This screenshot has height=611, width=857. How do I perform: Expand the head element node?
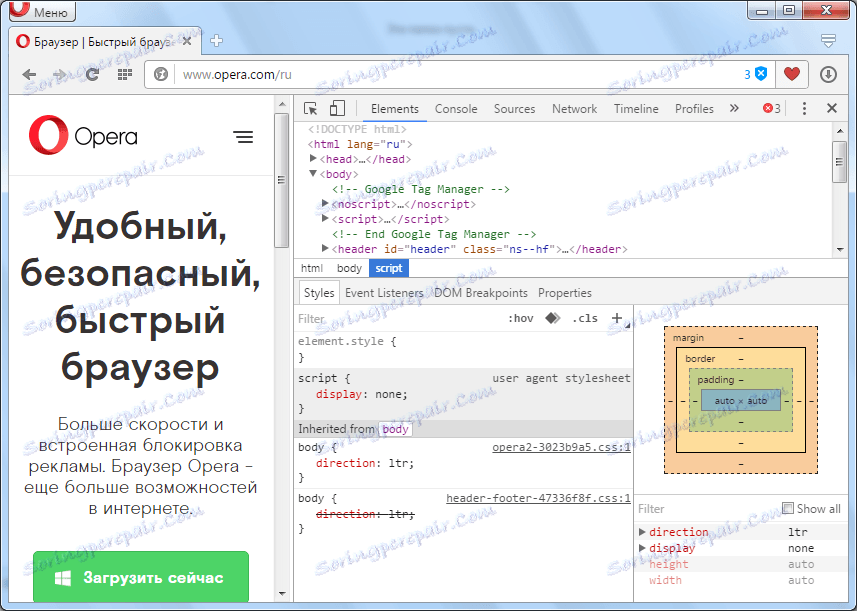[313, 158]
